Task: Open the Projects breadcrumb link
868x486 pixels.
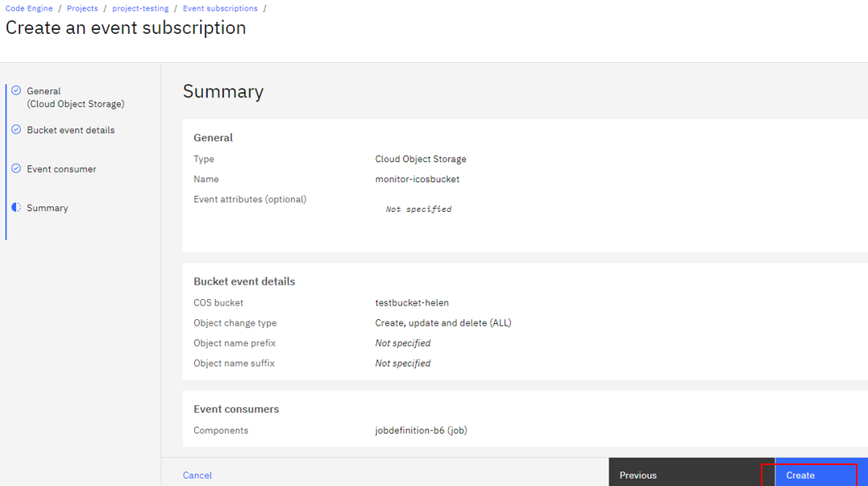Action: [82, 8]
